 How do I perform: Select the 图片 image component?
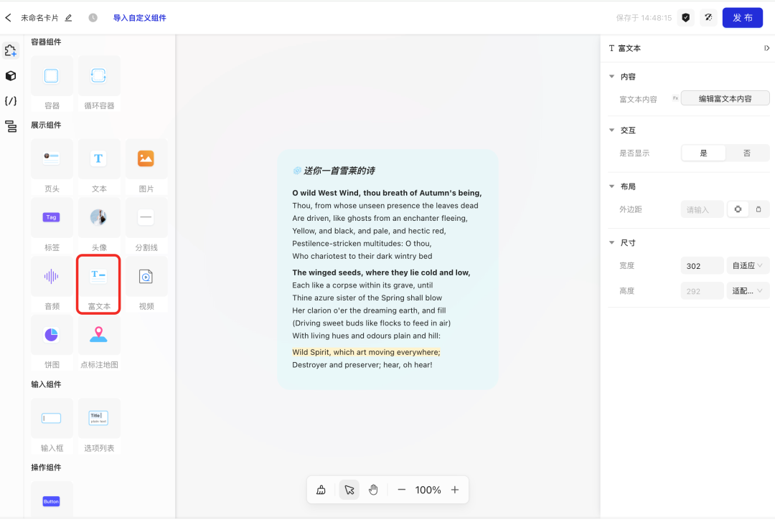pos(146,167)
